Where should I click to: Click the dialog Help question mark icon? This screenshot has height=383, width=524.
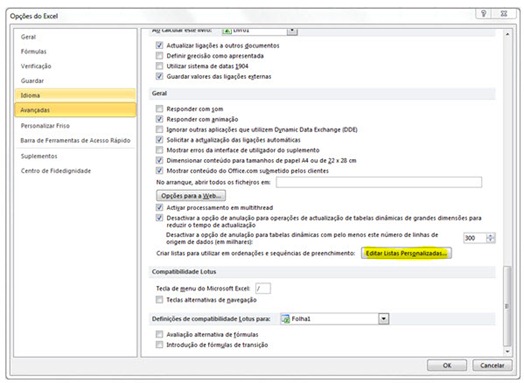[483, 14]
